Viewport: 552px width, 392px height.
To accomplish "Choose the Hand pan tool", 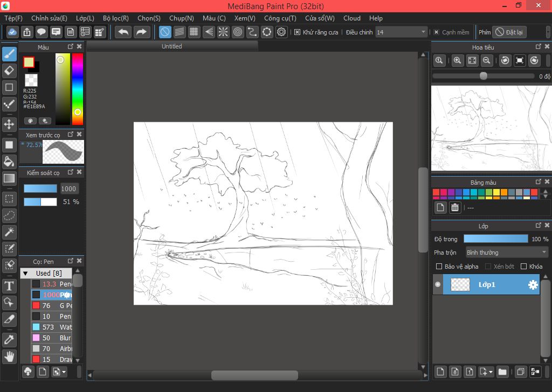I will 9,356.
